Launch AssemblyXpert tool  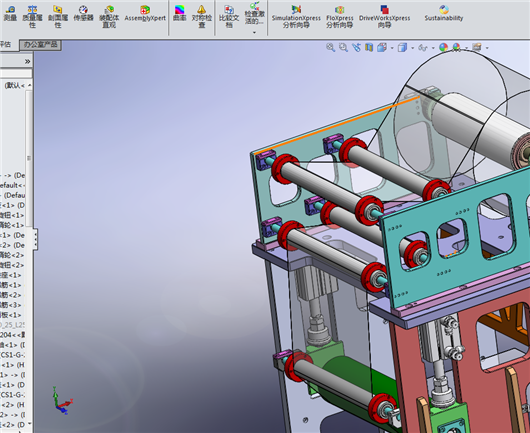coord(145,14)
